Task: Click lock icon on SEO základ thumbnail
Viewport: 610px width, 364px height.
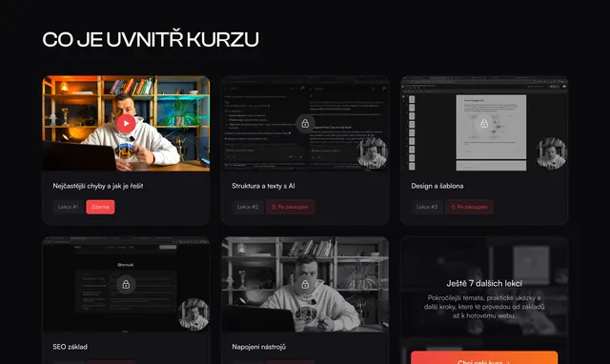Action: coord(126,285)
